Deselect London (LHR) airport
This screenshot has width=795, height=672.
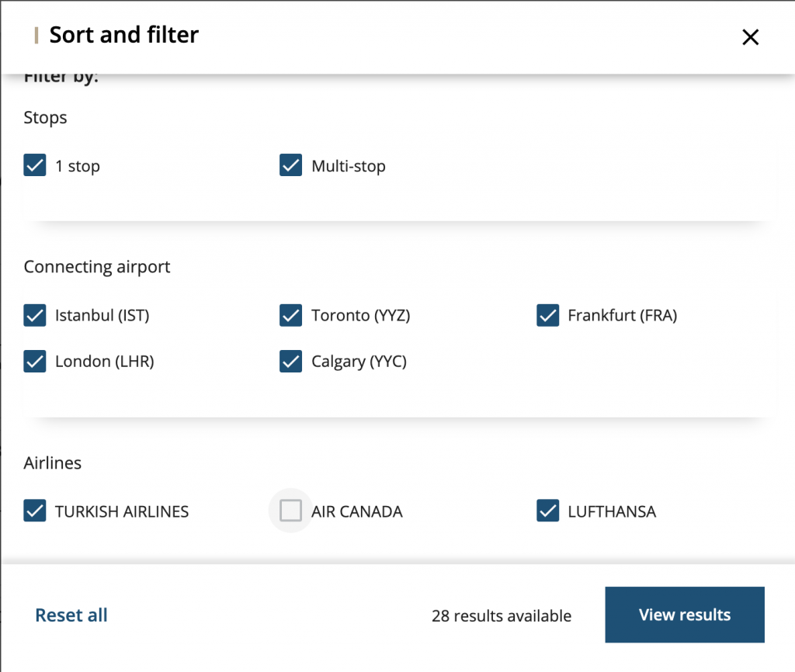[34, 361]
